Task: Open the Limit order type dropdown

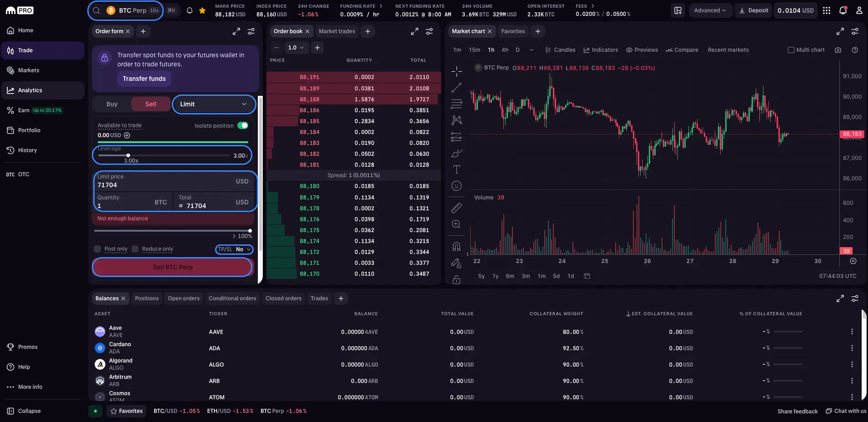Action: tap(214, 104)
